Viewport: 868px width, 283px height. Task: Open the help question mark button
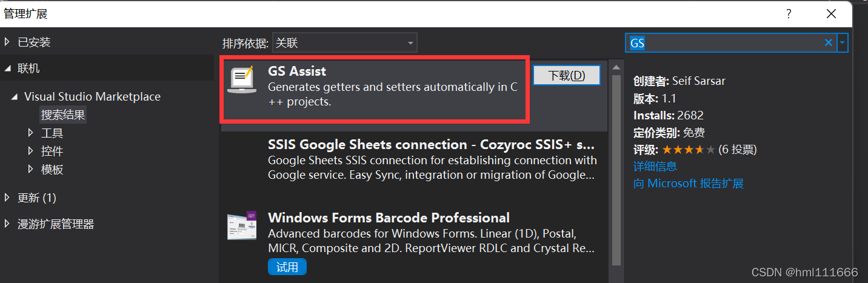pos(789,13)
